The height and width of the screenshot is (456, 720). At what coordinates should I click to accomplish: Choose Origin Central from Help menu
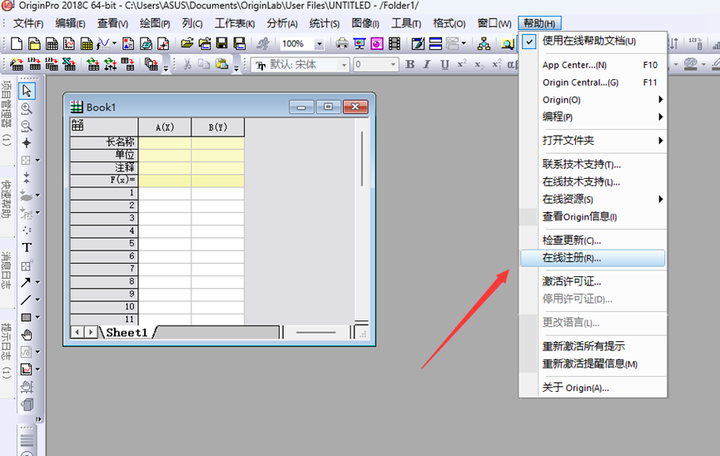pyautogui.click(x=592, y=83)
